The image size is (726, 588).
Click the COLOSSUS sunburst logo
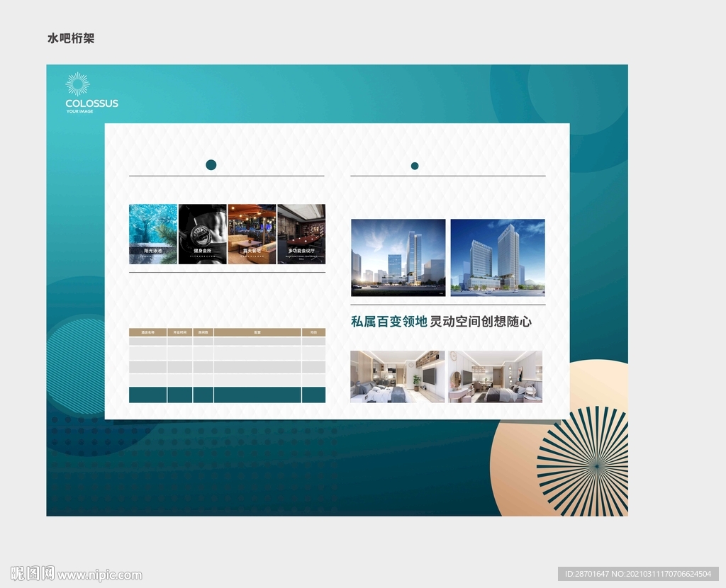(x=77, y=84)
